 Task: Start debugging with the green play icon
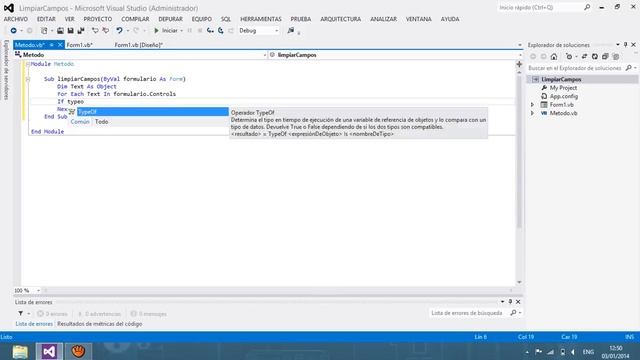pos(156,31)
